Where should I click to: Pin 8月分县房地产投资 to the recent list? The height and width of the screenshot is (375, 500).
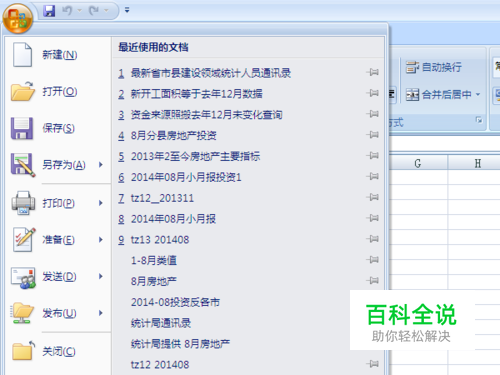coord(373,135)
